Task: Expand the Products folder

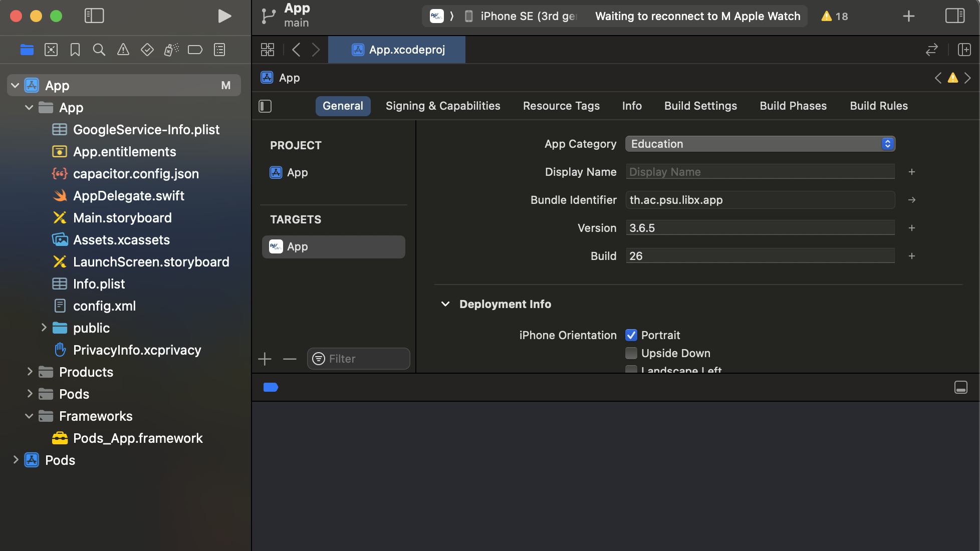Action: click(30, 372)
